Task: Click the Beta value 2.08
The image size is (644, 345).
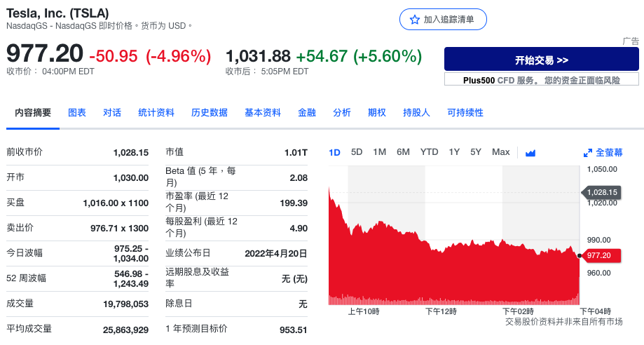Action: pos(299,177)
